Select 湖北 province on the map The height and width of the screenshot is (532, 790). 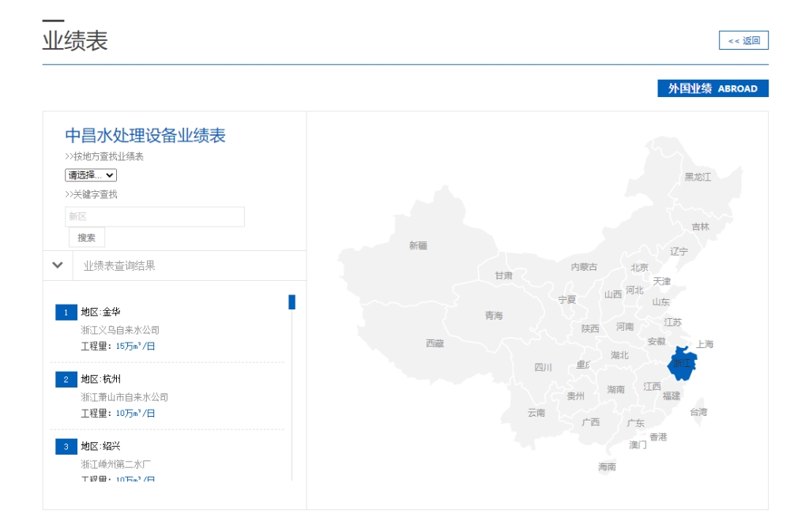pos(619,355)
